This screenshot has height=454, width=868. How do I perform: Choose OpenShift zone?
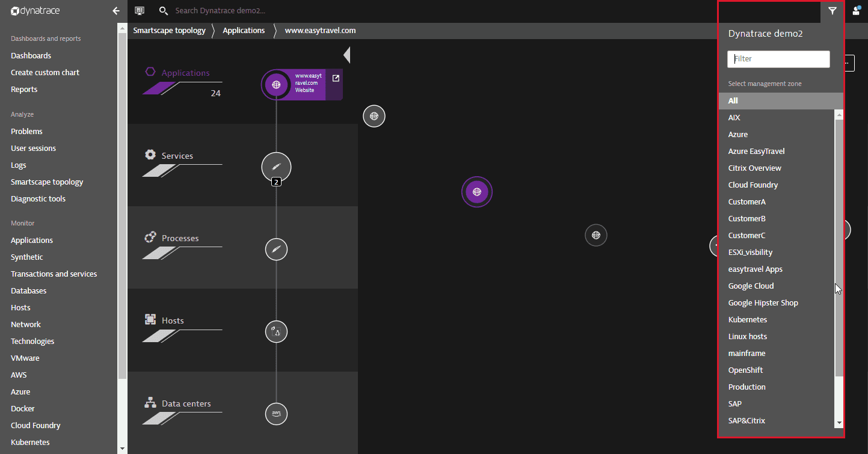click(745, 370)
